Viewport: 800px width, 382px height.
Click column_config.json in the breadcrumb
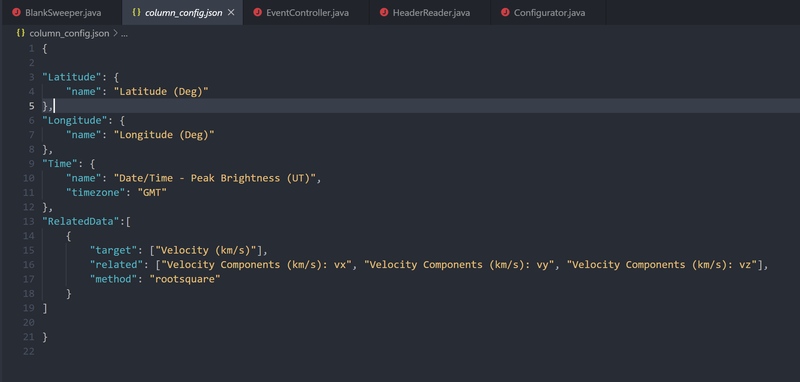coord(69,33)
